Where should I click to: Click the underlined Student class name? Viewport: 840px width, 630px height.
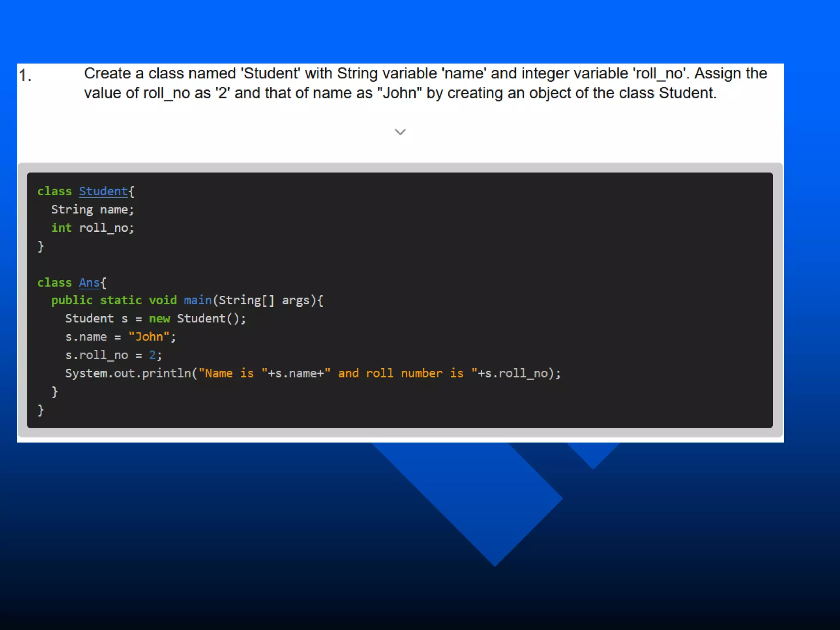pos(103,191)
